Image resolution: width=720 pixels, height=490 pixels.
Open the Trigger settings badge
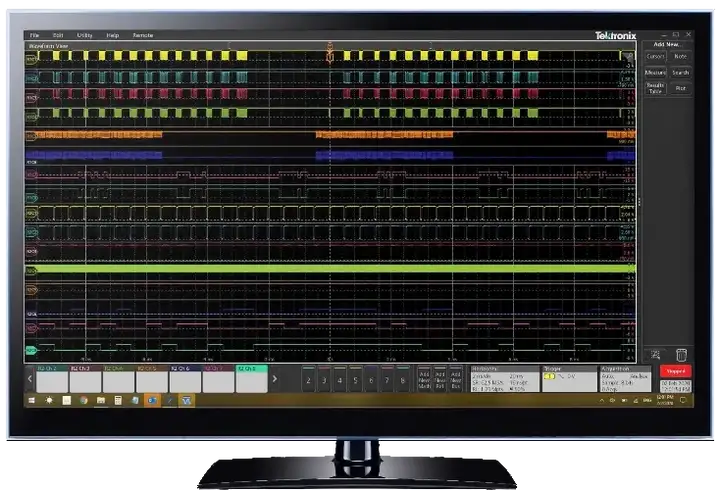569,379
